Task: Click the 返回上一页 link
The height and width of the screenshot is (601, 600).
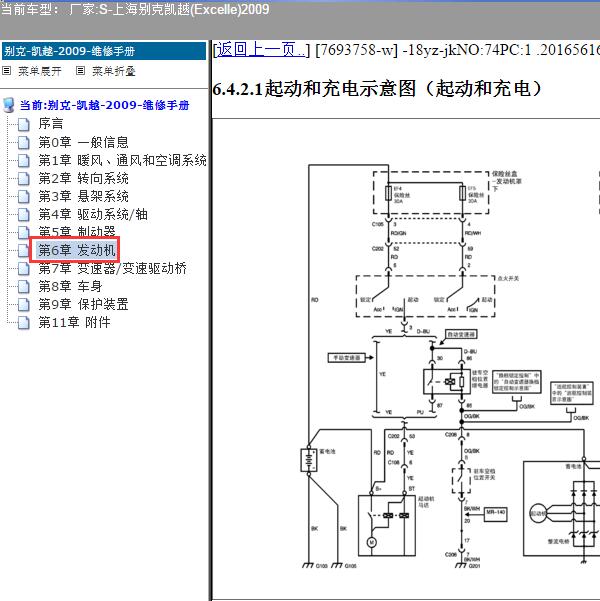Action: (x=260, y=50)
